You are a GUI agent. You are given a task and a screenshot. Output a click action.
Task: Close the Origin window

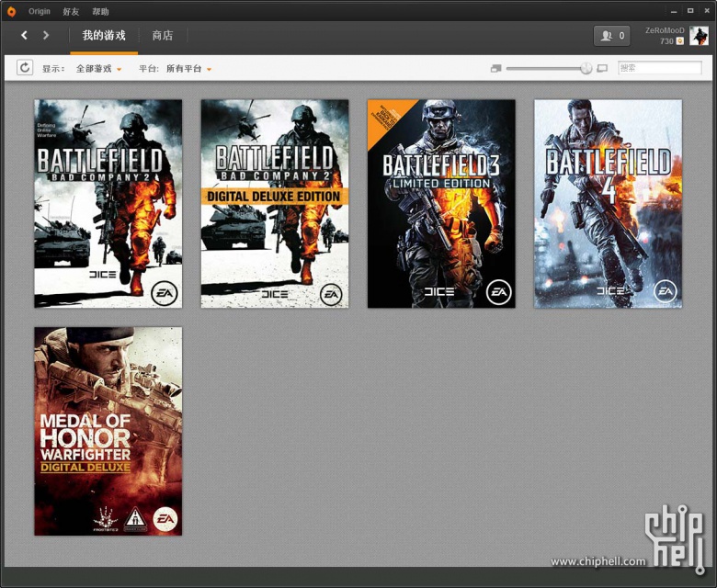[x=706, y=11]
